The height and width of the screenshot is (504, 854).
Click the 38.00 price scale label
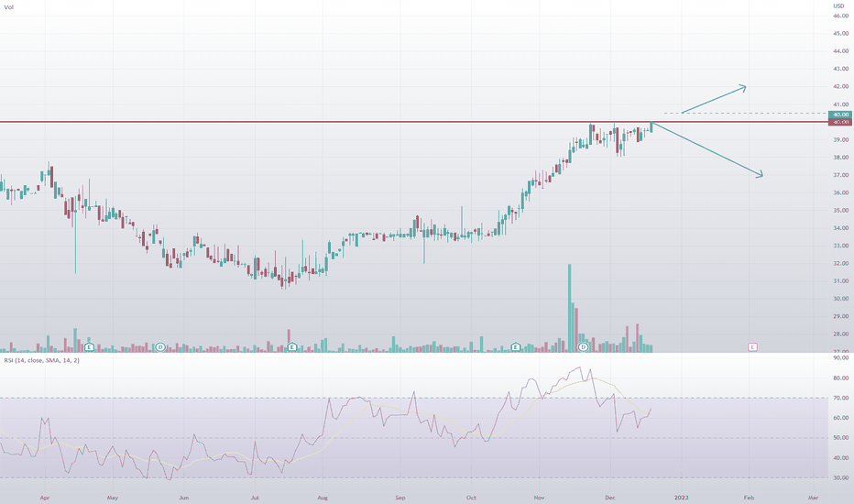[x=840, y=158]
